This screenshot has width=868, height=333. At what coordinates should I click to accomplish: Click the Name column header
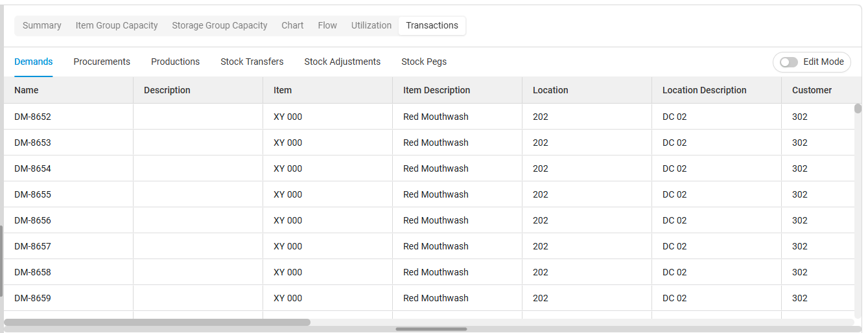69,91
